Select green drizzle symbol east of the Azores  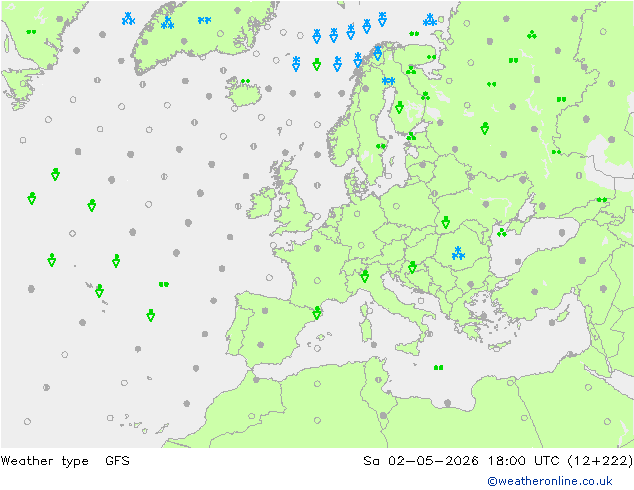pyautogui.click(x=164, y=285)
